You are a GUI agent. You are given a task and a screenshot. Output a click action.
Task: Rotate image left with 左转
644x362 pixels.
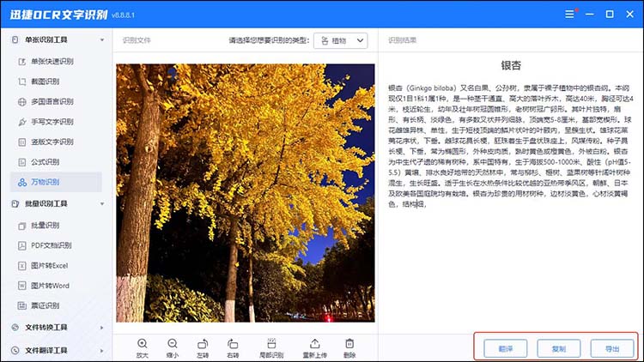(x=203, y=344)
